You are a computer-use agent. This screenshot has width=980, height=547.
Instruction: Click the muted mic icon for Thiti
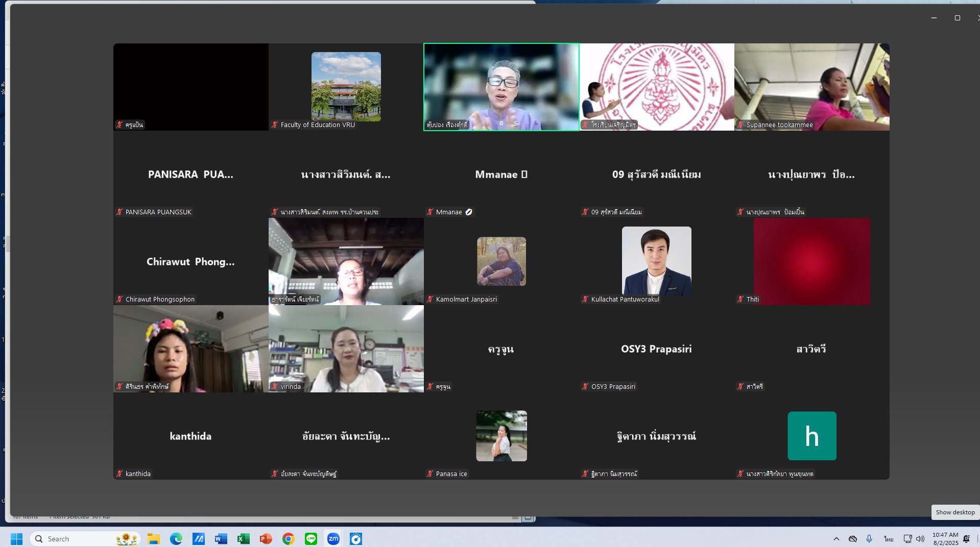tap(740, 300)
